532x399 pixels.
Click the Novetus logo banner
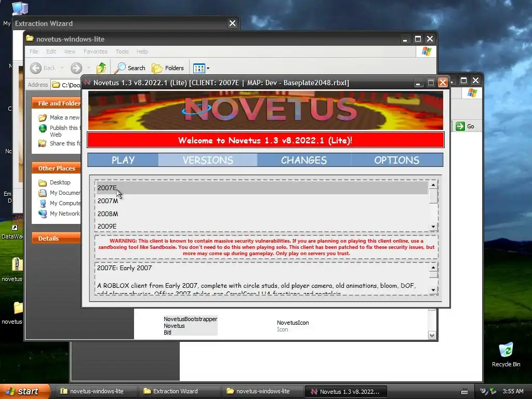coord(265,110)
